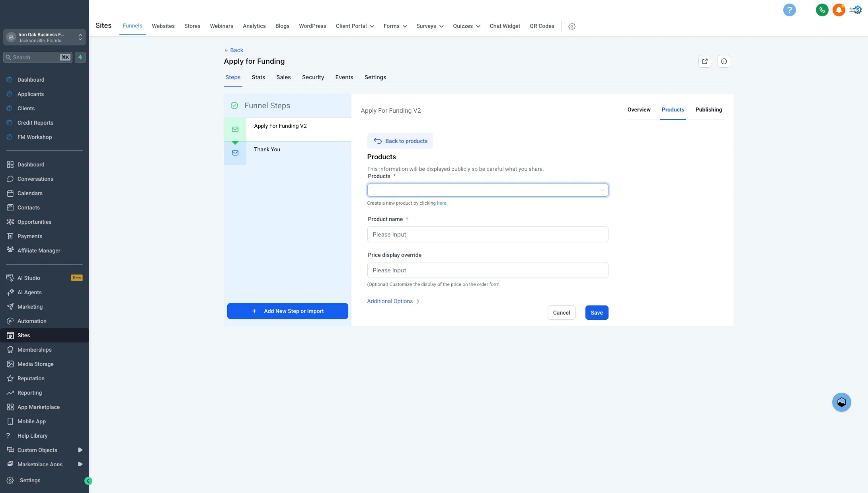
Task: Focus the Price display override field
Action: coord(488,270)
